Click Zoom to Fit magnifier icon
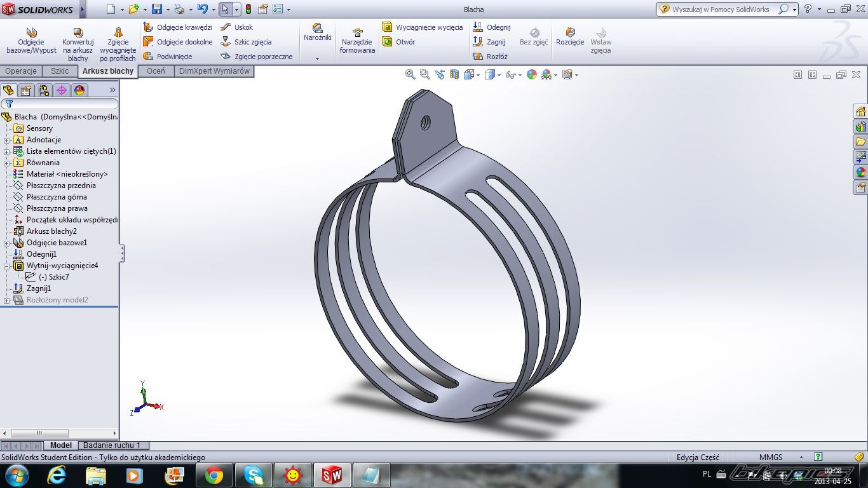Screen dimensions: 868x488 coord(410,74)
